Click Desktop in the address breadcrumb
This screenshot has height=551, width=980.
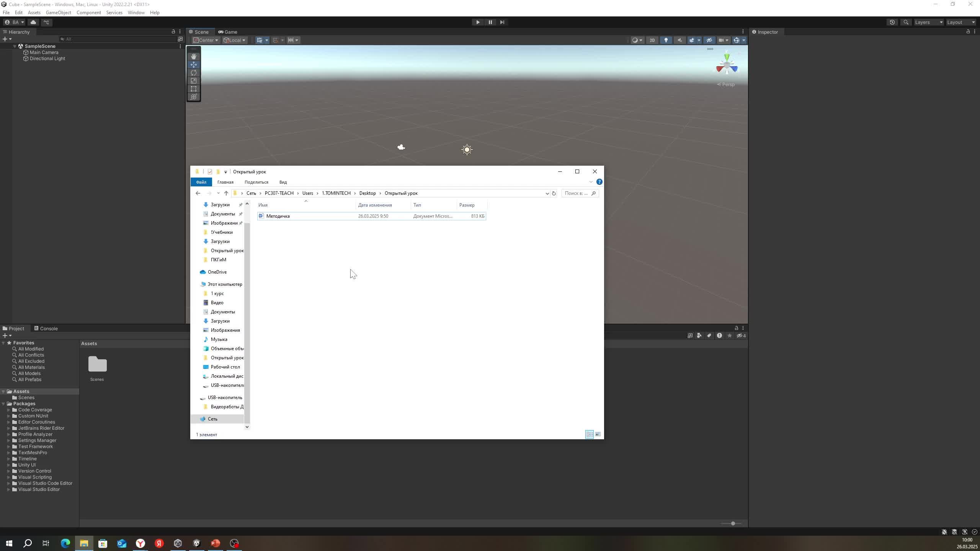(x=367, y=193)
